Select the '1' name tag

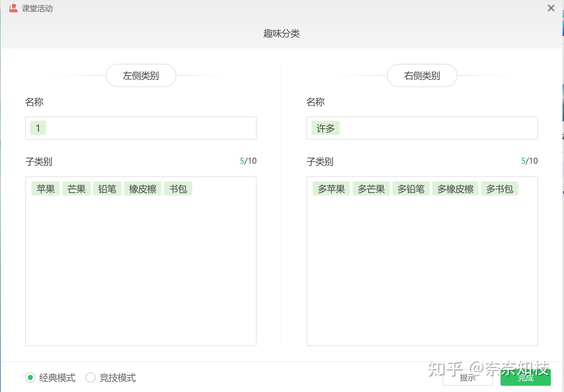[x=38, y=128]
